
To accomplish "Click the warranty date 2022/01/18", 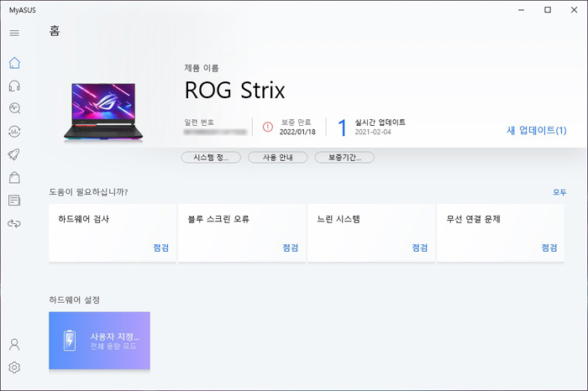I will point(297,132).
